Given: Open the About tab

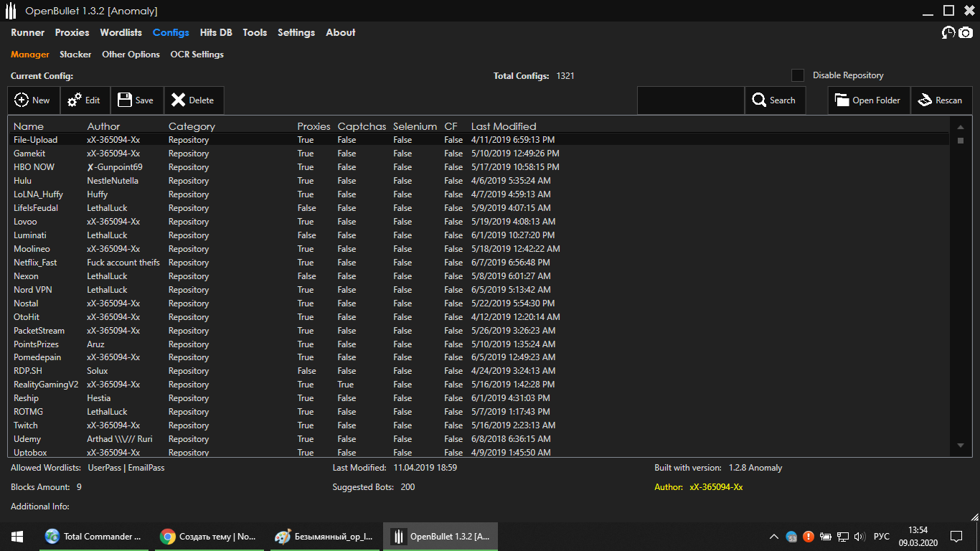Looking at the screenshot, I should (341, 32).
